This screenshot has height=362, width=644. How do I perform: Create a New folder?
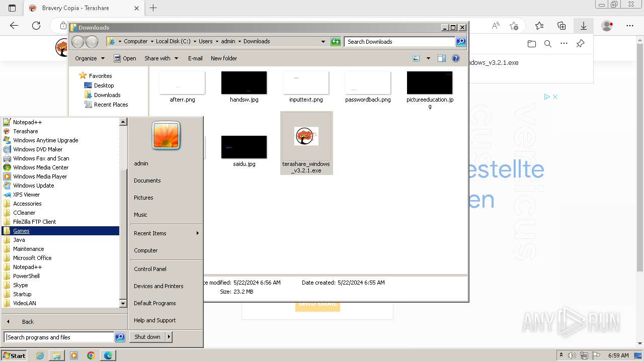coord(224,58)
